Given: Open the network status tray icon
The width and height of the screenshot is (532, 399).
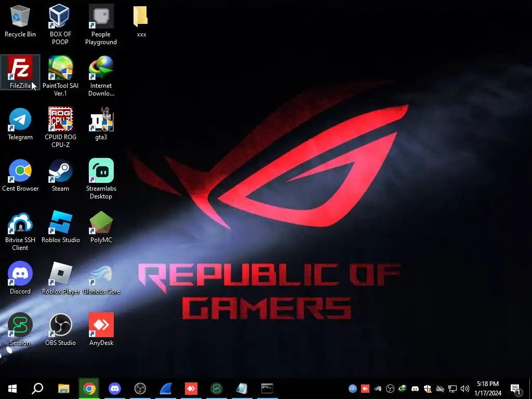Looking at the screenshot, I should pos(453,389).
